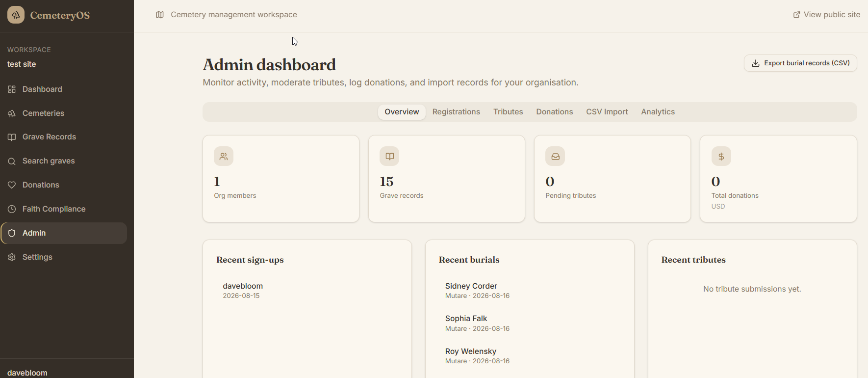Click the davebloom user at sidebar bottom

click(x=27, y=373)
